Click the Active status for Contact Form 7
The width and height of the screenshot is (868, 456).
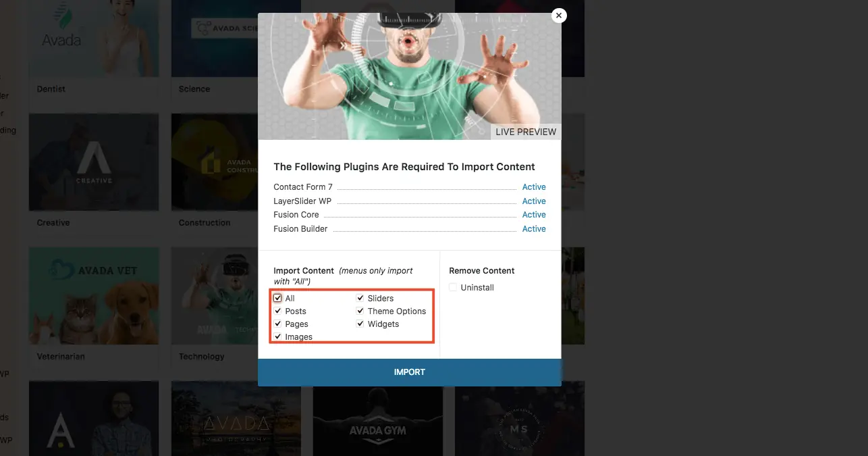pos(534,187)
